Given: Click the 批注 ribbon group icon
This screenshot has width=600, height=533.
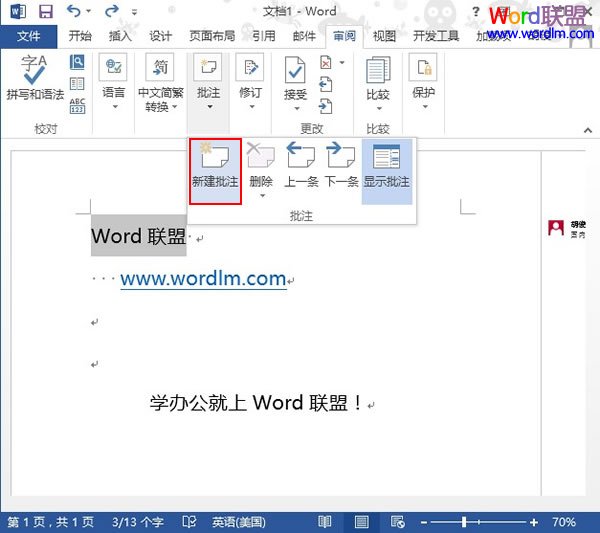Looking at the screenshot, I should (x=208, y=67).
